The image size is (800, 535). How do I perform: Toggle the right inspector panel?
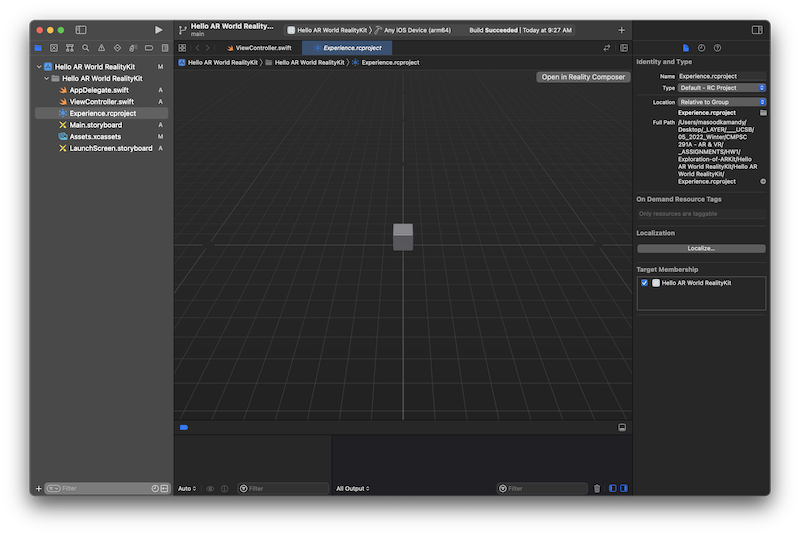point(757,30)
